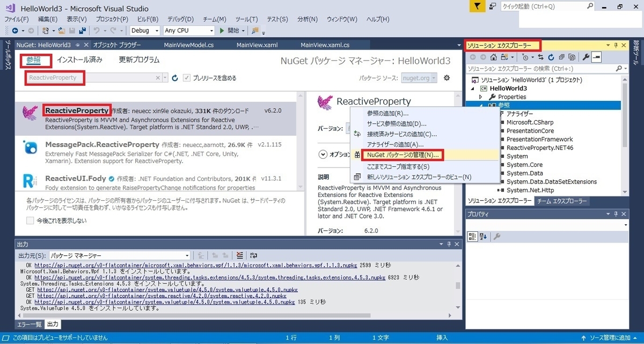This screenshot has height=344, width=644.
Task: Click Preview Selected Items icon in Solution Explorer
Action: tap(596, 57)
